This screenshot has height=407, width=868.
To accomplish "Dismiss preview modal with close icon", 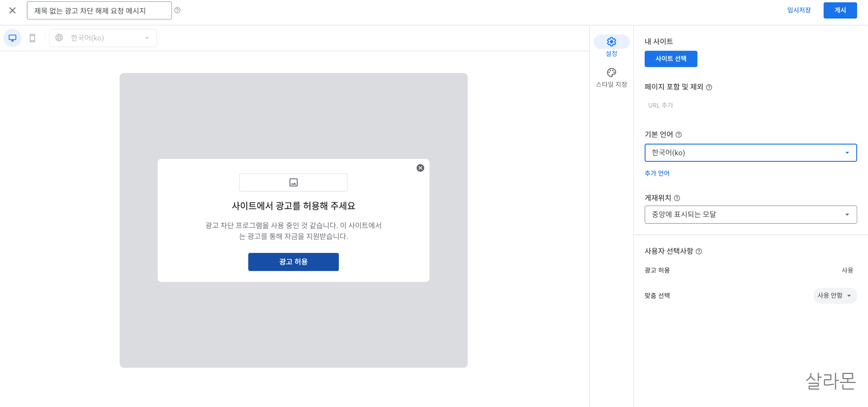I will point(420,168).
